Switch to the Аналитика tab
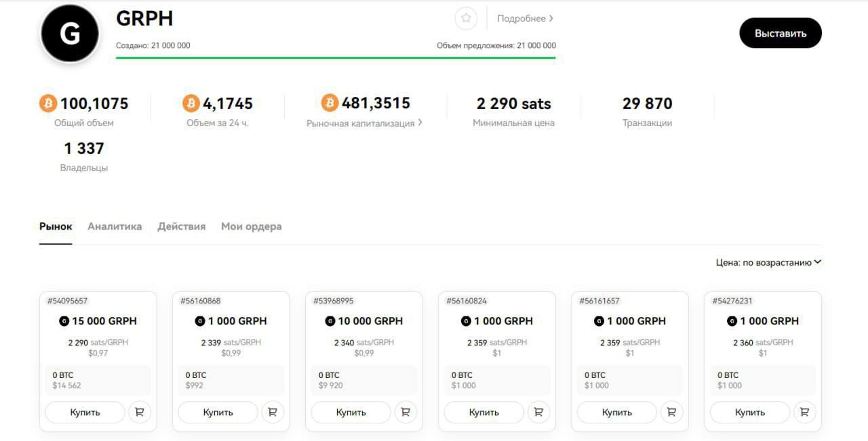This screenshot has height=441, width=868. click(115, 226)
